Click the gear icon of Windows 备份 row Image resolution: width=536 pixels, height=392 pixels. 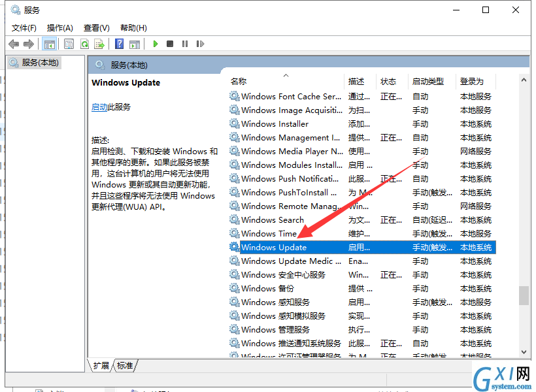click(234, 288)
